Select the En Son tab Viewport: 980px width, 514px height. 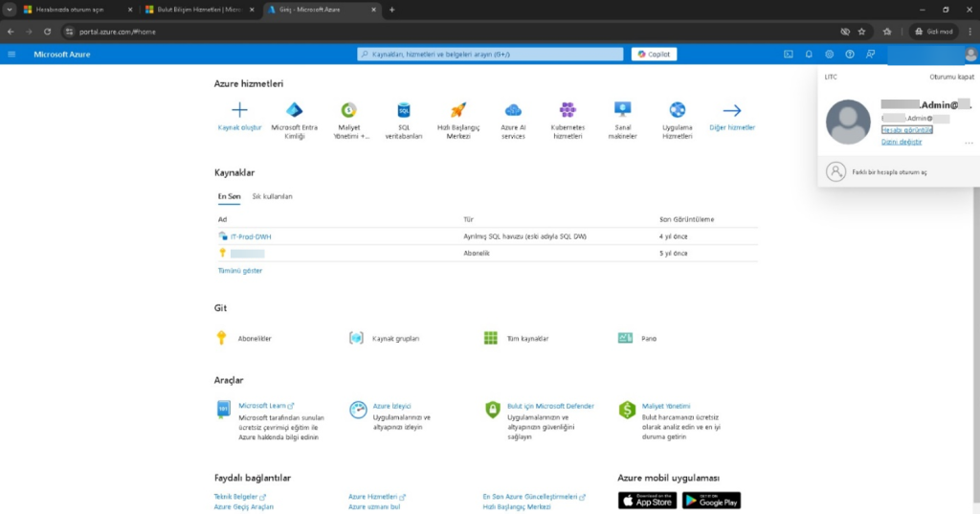(229, 196)
